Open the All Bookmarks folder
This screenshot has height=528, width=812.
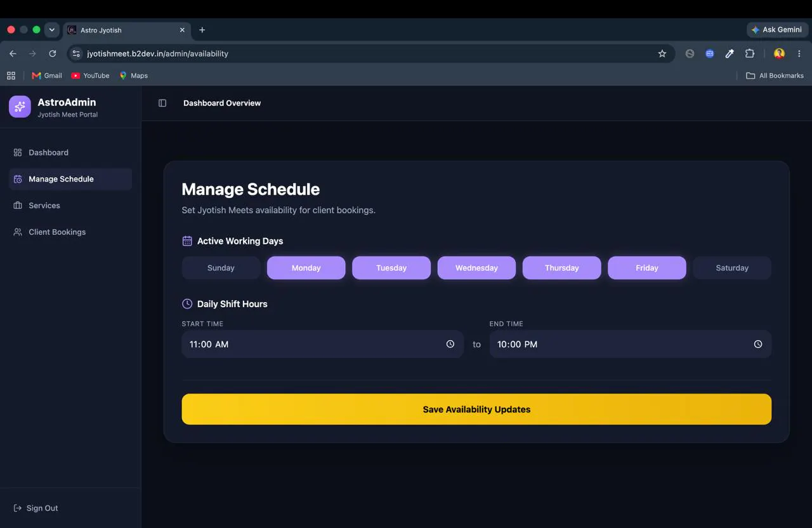coord(775,76)
